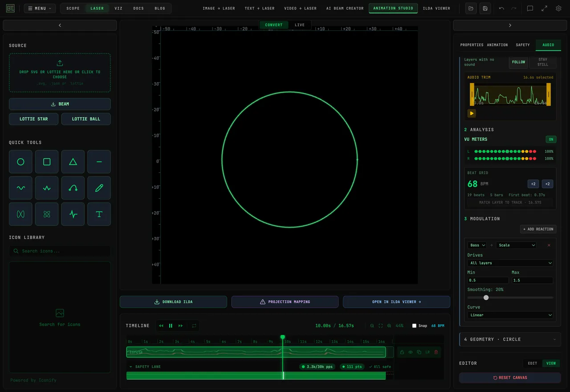The image size is (570, 392).
Task: Turn off the VU Meters ON toggle
Action: (551, 139)
